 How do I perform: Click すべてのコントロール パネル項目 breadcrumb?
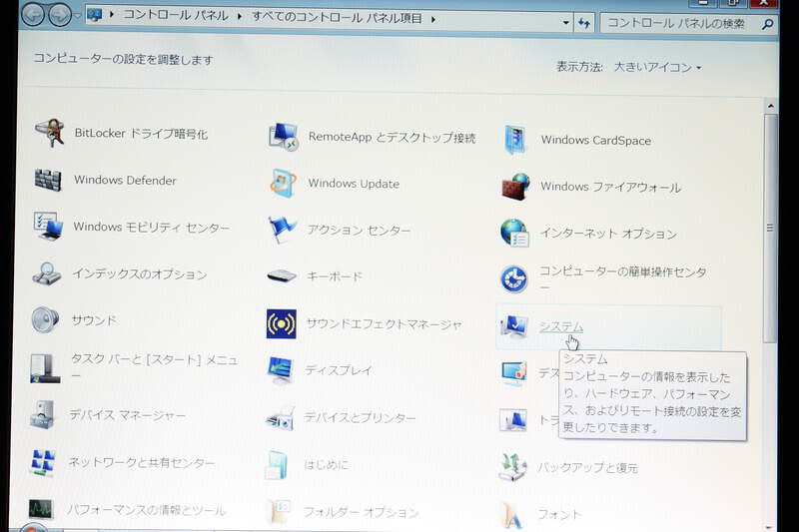tap(338, 18)
